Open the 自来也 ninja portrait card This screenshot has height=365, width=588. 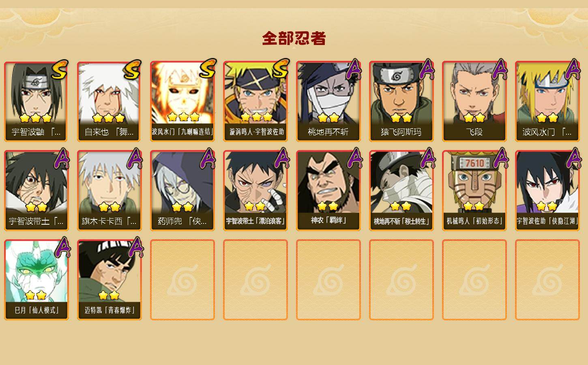[x=109, y=101]
